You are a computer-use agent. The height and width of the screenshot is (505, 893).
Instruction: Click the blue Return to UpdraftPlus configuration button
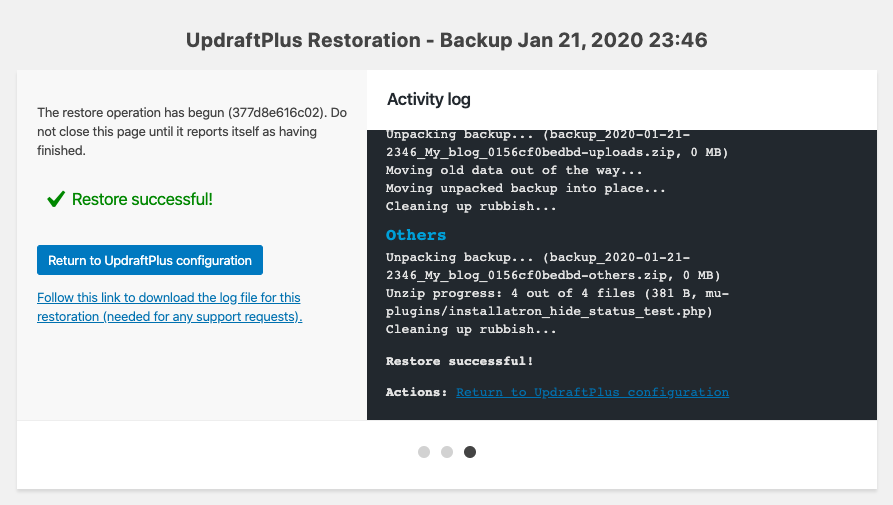150,260
